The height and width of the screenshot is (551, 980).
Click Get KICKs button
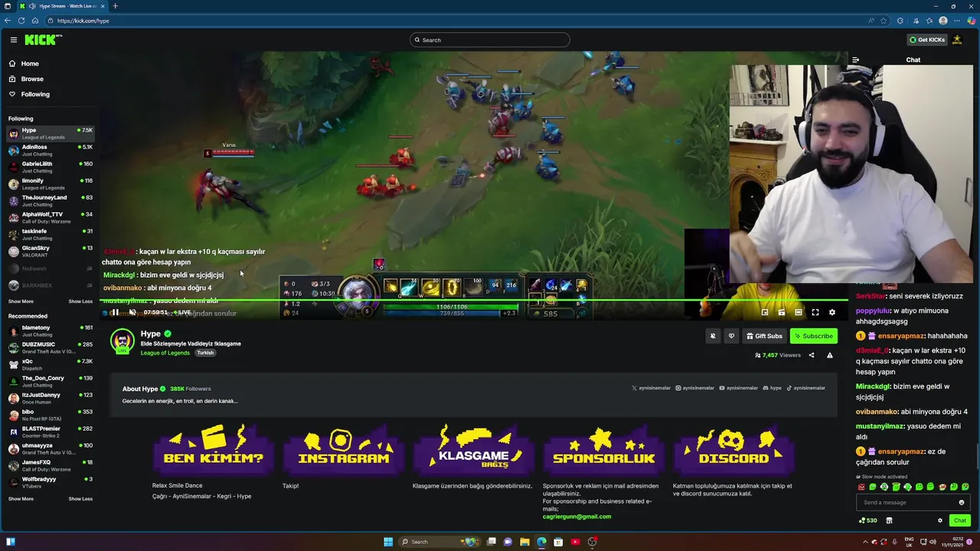(927, 40)
